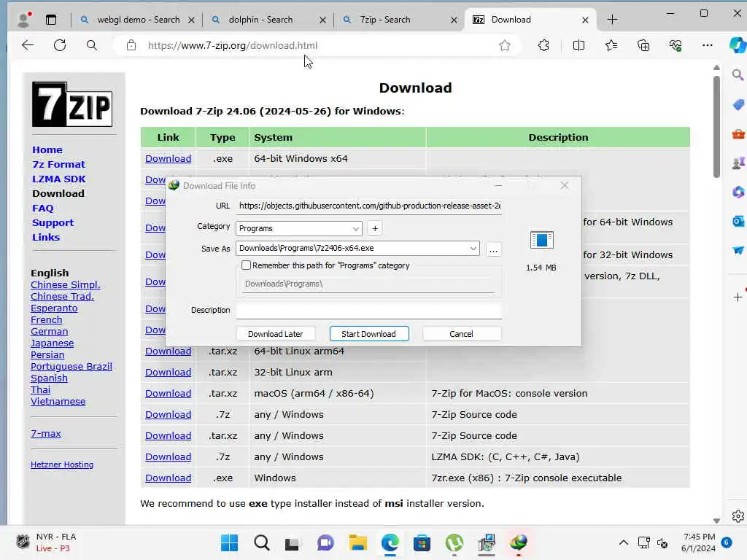Click the browser back arrow
Image resolution: width=747 pixels, height=560 pixels.
click(x=28, y=45)
